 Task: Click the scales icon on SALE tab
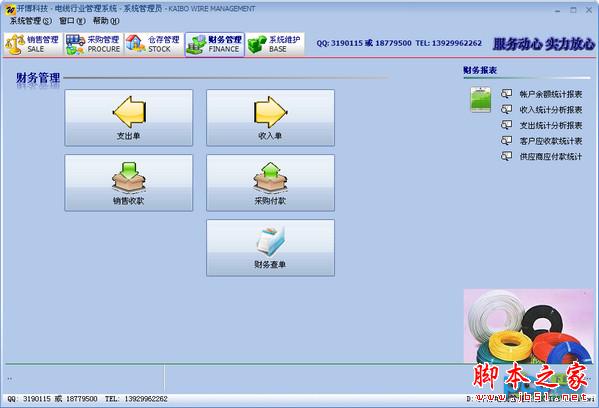[15, 44]
